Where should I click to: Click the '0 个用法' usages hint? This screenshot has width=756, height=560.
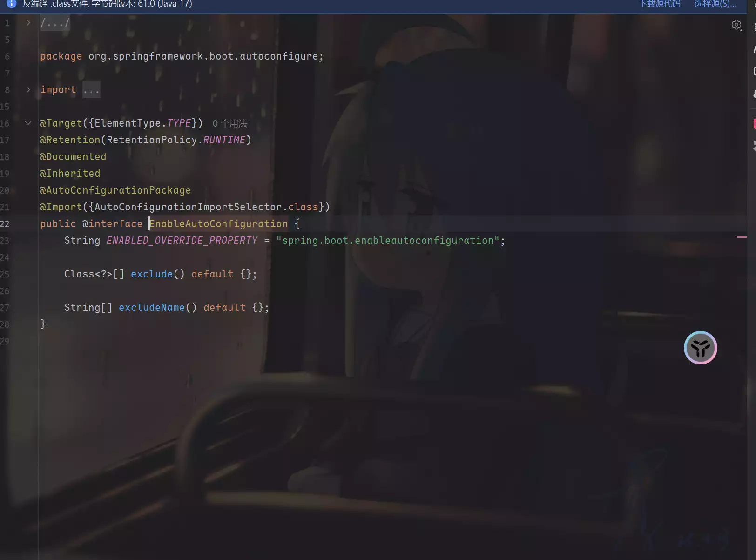[229, 124]
